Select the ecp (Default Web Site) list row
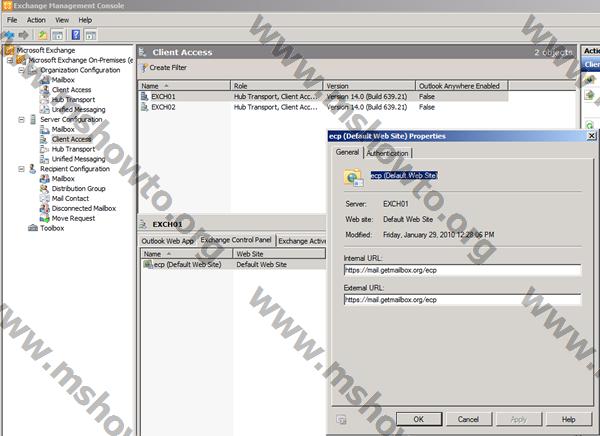 click(233, 265)
